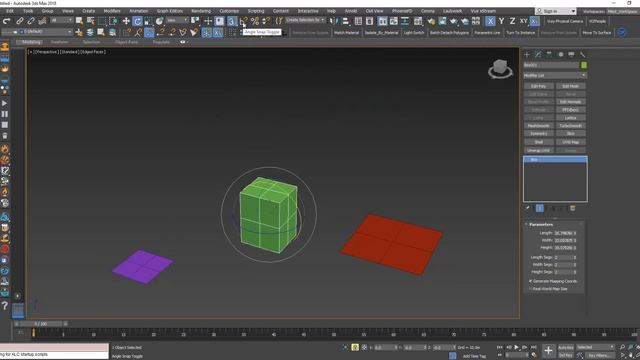This screenshot has width=640, height=360.
Task: Click the Batch Detach Polygons button
Action: [449, 33]
